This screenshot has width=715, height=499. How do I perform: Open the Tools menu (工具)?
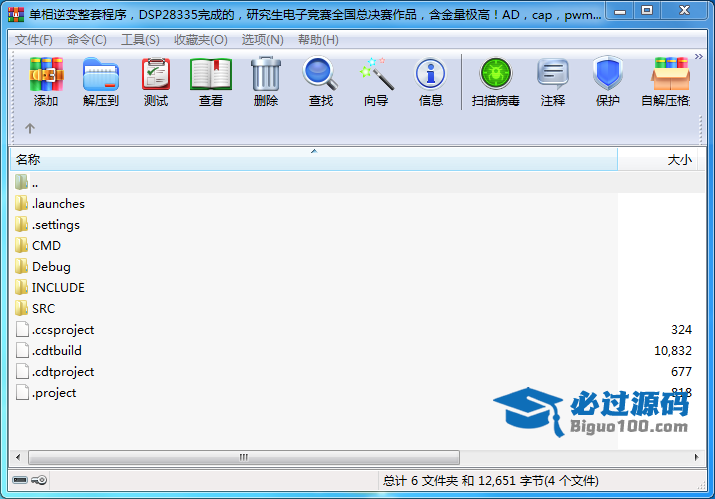[140, 40]
